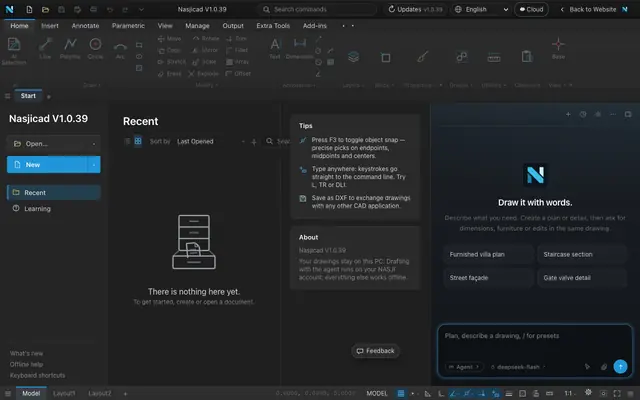Screen dimensions: 640x400
Task: Open the Manage ribbon tab
Action: [197, 25]
